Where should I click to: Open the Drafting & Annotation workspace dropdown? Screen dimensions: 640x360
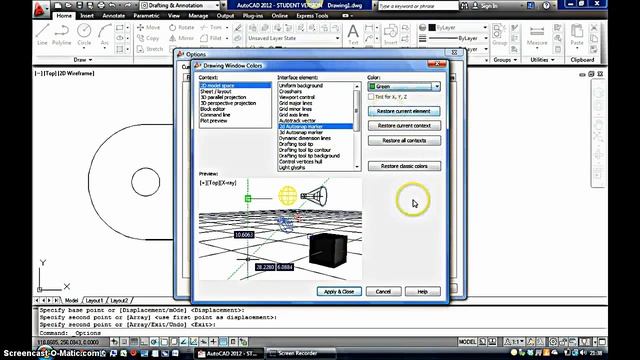point(180,5)
